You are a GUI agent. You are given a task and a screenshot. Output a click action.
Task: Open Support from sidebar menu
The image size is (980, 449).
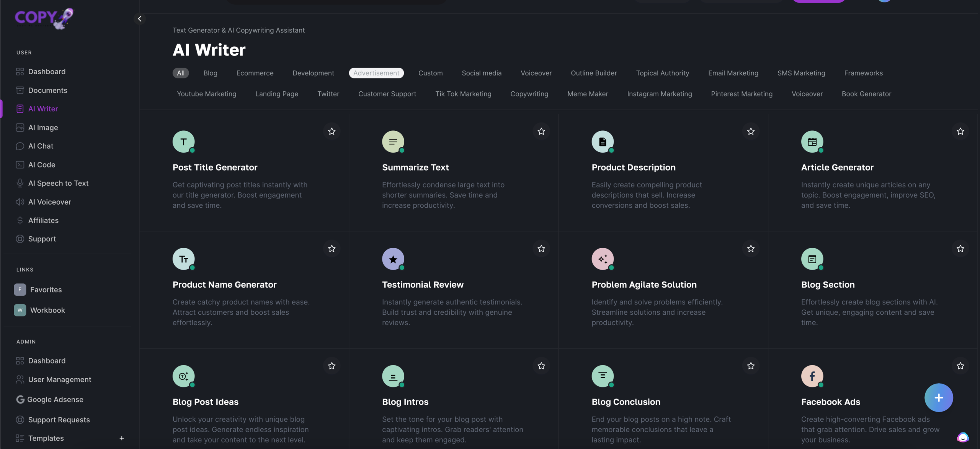click(42, 239)
